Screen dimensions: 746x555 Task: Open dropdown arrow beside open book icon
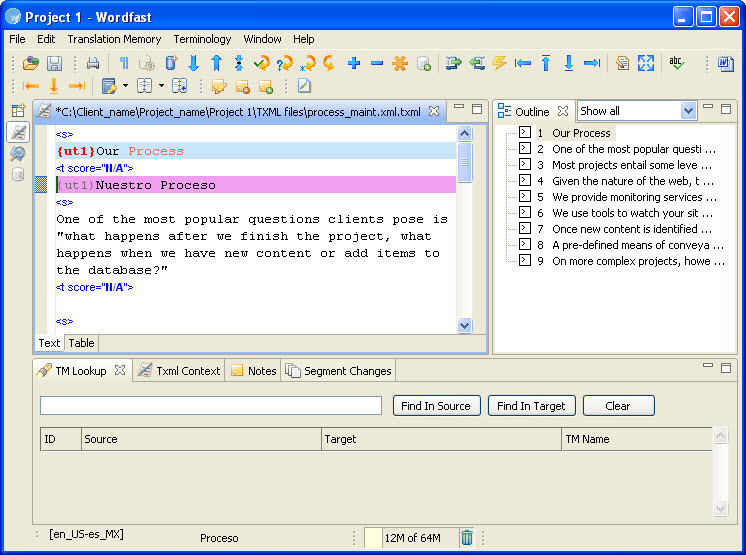tap(161, 86)
